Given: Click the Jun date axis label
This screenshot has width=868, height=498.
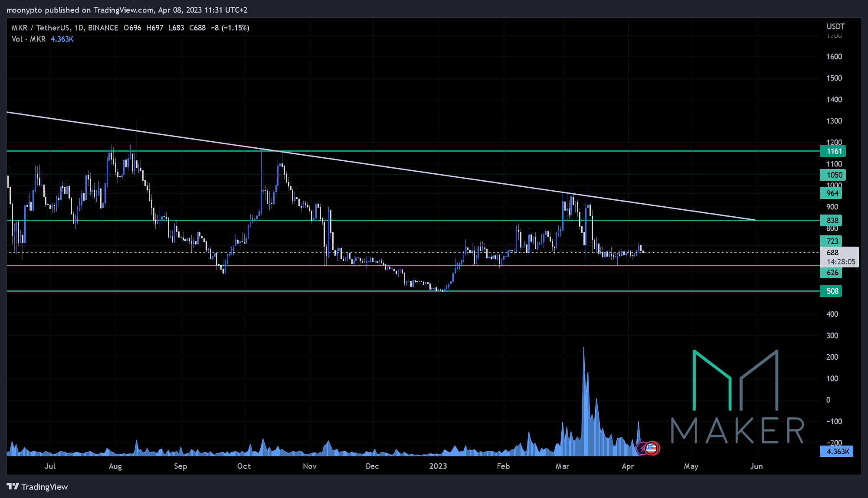Looking at the screenshot, I should pos(757,466).
